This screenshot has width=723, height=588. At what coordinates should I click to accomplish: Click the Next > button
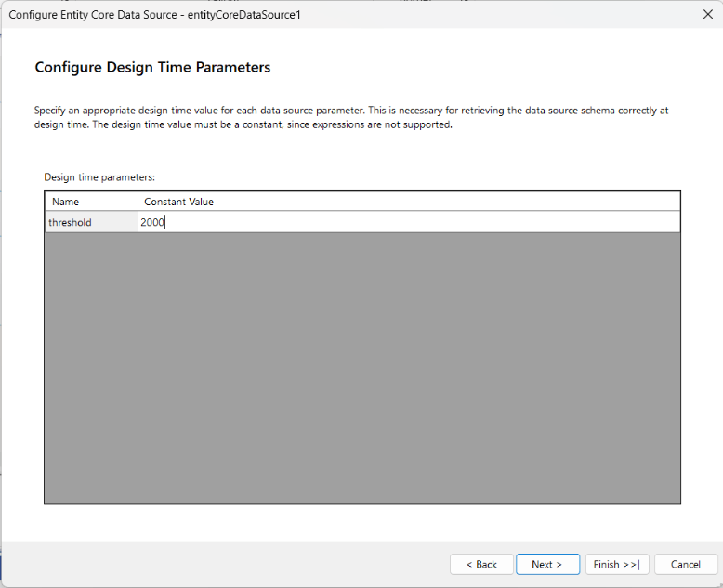[547, 564]
